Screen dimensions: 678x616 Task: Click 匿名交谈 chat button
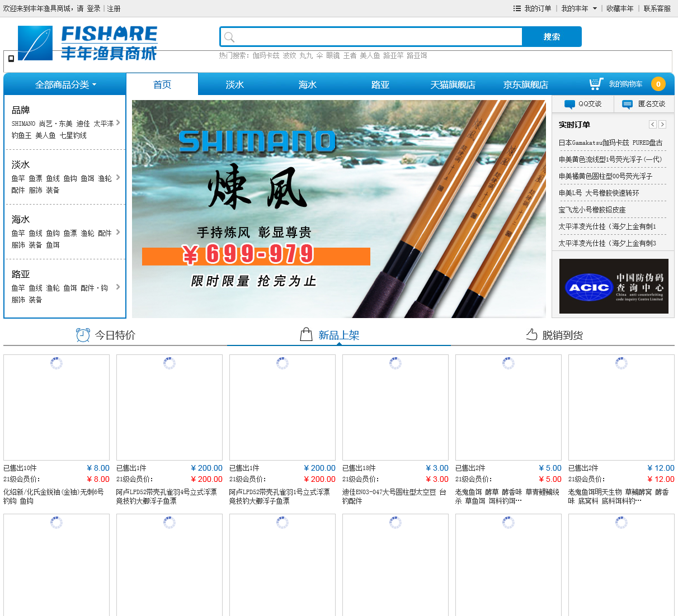pos(644,104)
